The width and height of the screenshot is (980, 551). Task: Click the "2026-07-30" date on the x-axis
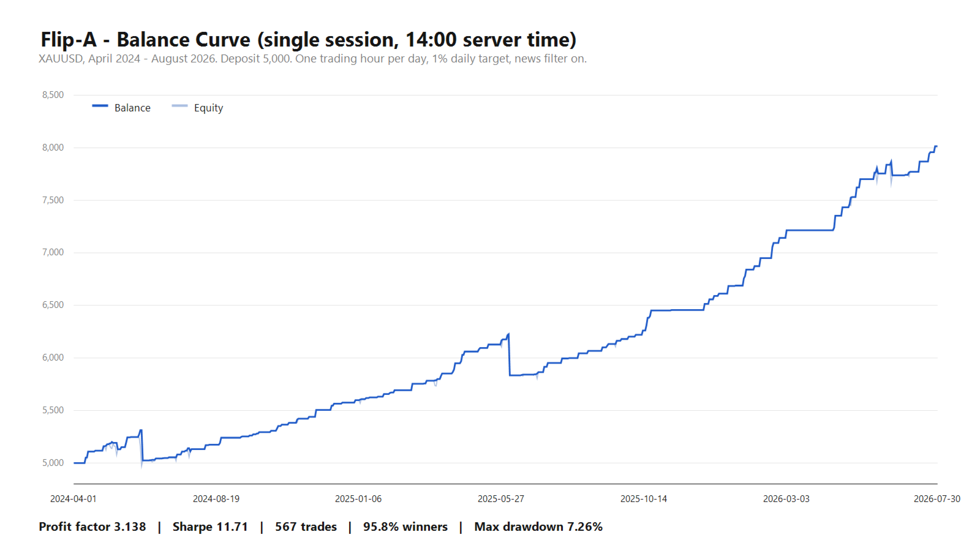[x=937, y=499]
